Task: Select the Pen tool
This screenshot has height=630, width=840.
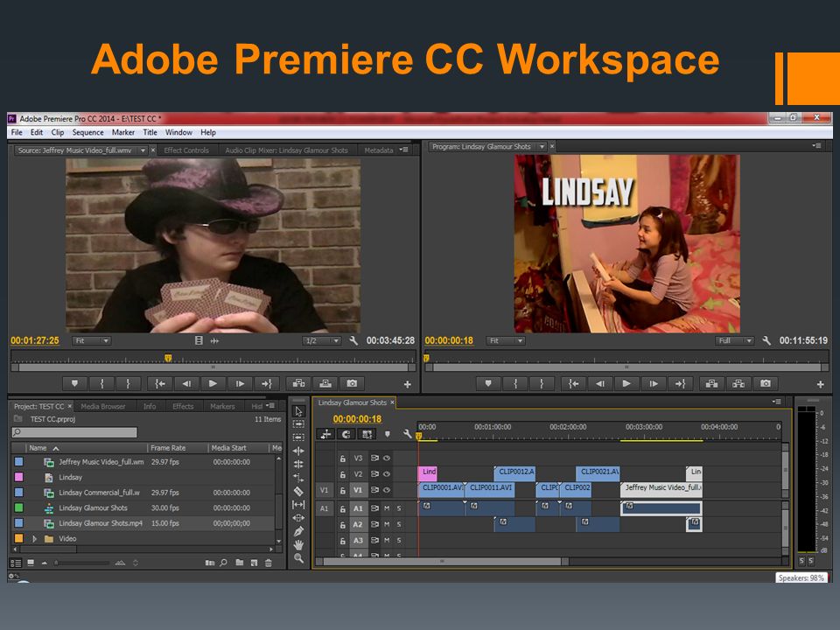Action: [299, 531]
